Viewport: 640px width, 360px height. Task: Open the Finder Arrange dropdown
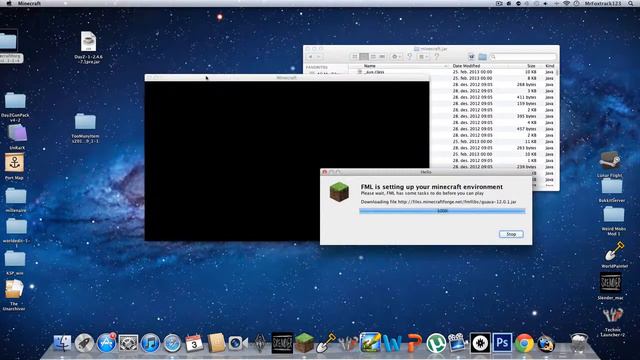click(x=423, y=57)
